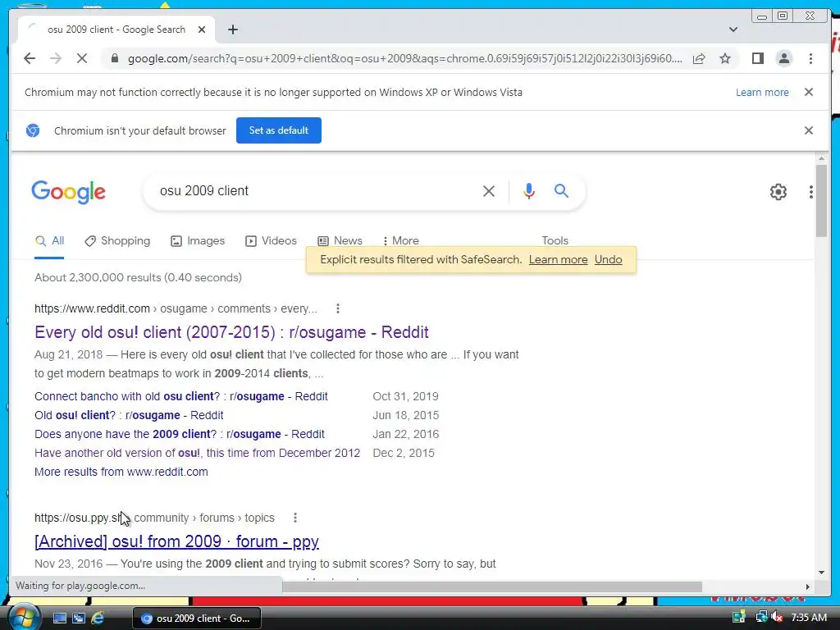Viewport: 840px width, 630px height.
Task: Open the osu.ppy.sh result options three-dot menu
Action: pos(295,518)
